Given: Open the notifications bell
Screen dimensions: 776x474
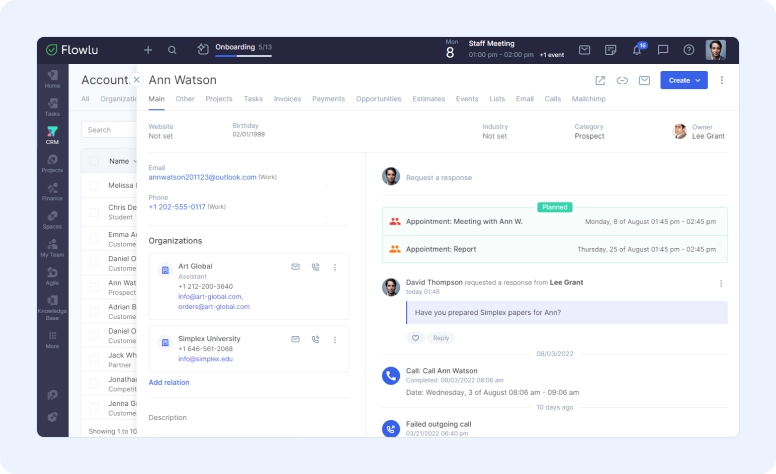Looking at the screenshot, I should [637, 49].
